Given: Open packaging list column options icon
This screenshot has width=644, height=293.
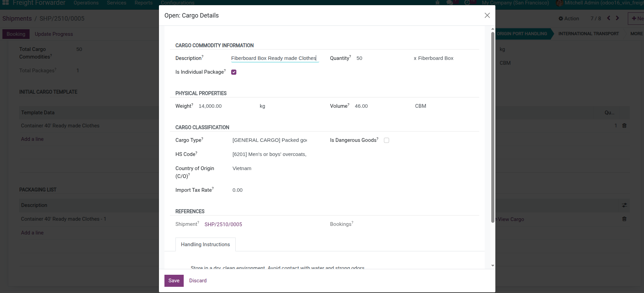Looking at the screenshot, I should tap(624, 205).
